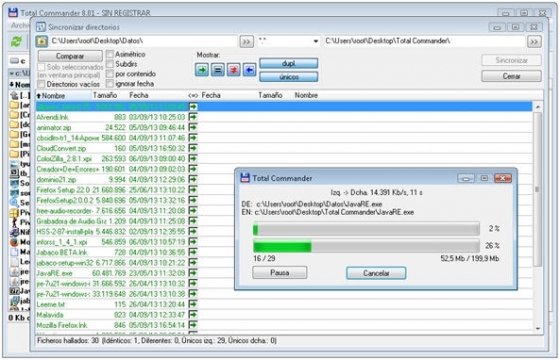Screen dimensions: 560x360
Task: Click copy arrow on JavaRE.exe row
Action: pos(193,273)
